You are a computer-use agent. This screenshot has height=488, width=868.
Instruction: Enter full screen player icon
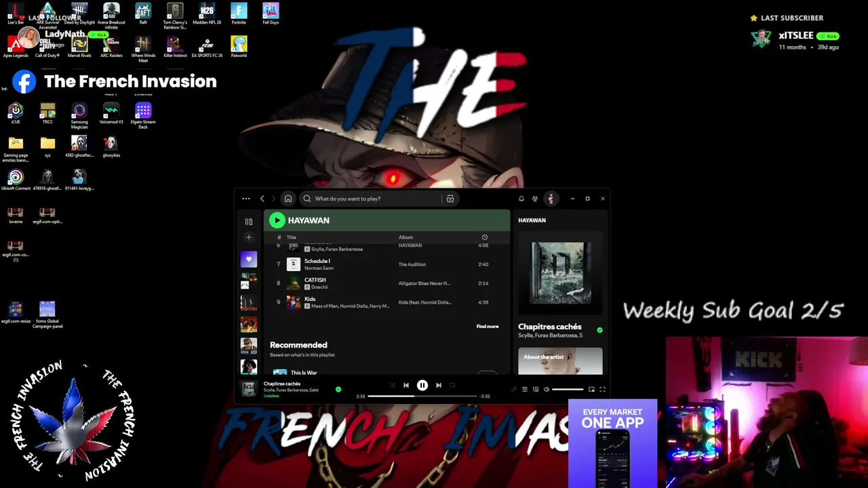602,389
